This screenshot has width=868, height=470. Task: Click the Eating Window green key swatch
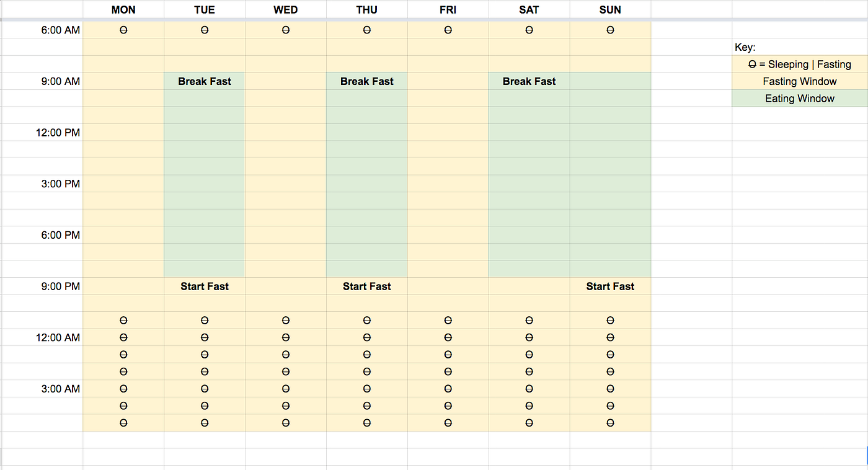[x=799, y=99]
